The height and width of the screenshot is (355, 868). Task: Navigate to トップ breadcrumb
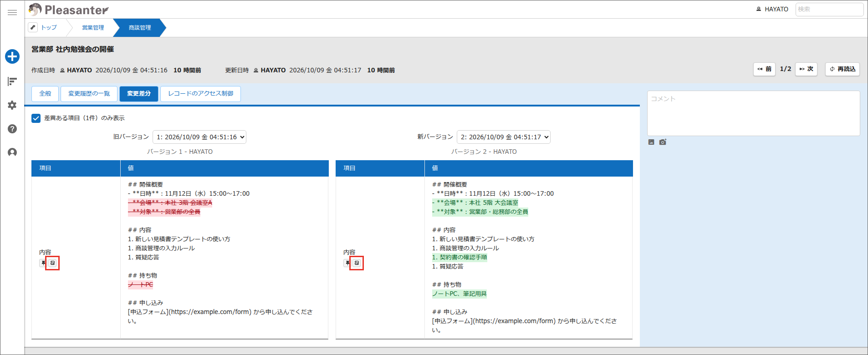[49, 28]
